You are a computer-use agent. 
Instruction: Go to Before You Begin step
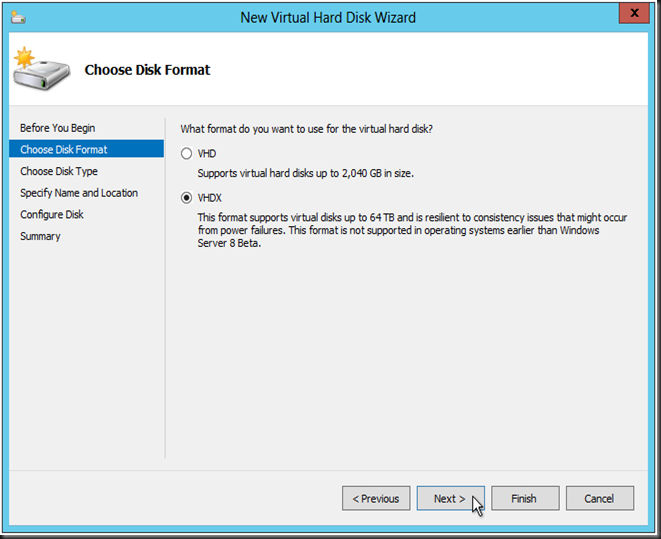tap(57, 128)
